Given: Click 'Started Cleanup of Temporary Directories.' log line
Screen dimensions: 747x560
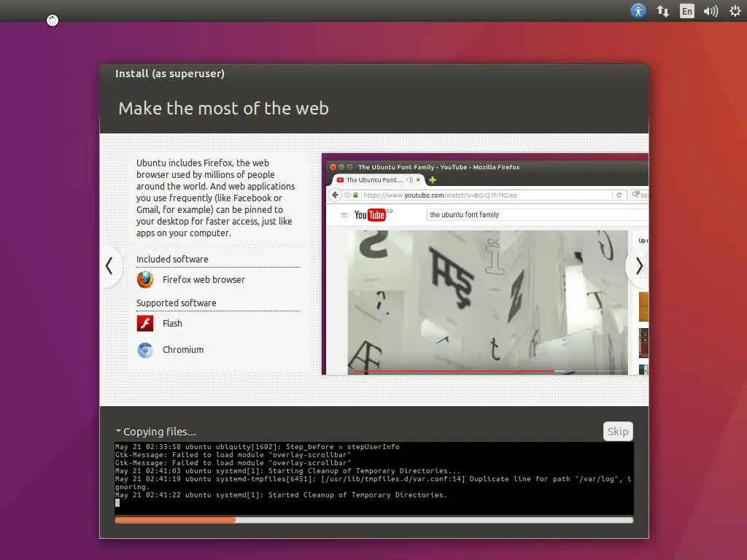Looking at the screenshot, I should 281,495.
